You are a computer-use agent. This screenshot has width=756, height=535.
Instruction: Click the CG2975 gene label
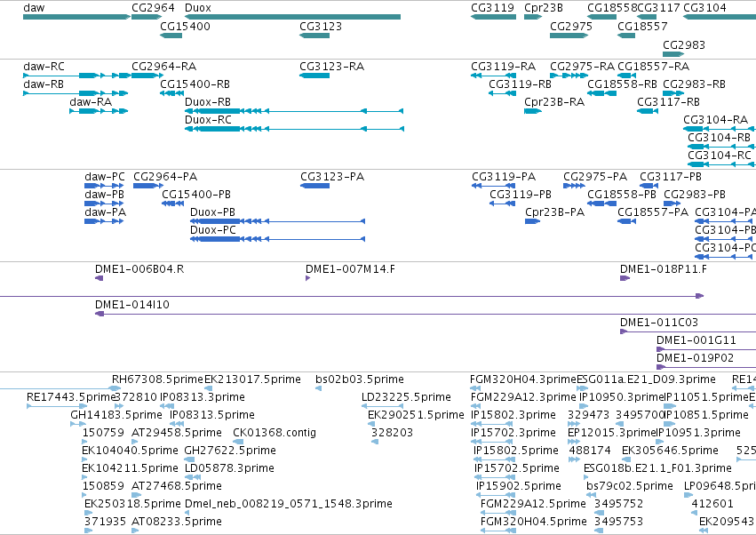click(571, 26)
